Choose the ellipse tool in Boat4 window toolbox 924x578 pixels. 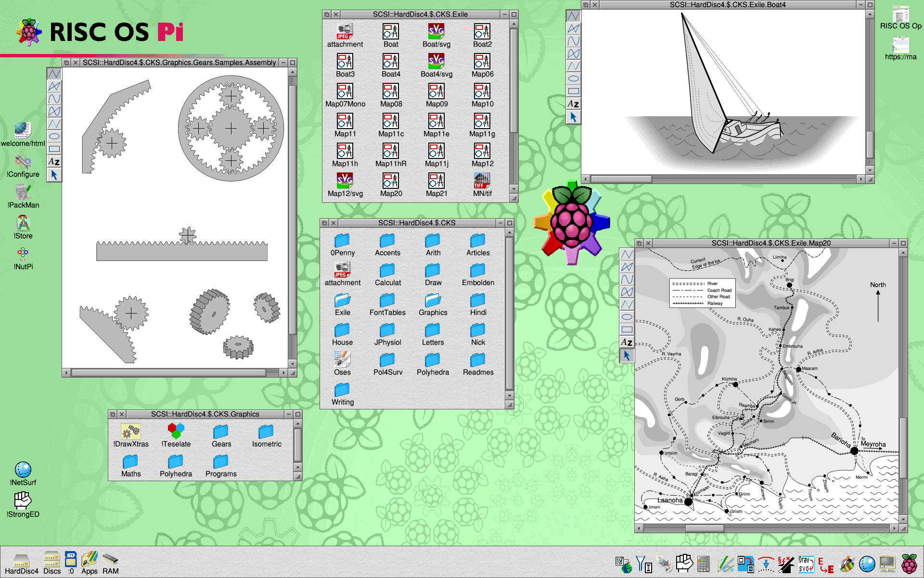(x=573, y=79)
